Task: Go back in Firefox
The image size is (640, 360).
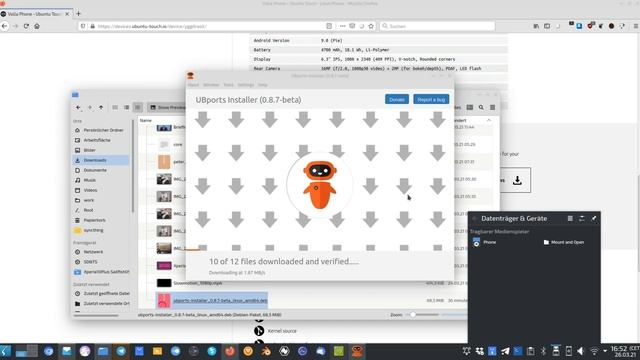Action: [4, 26]
